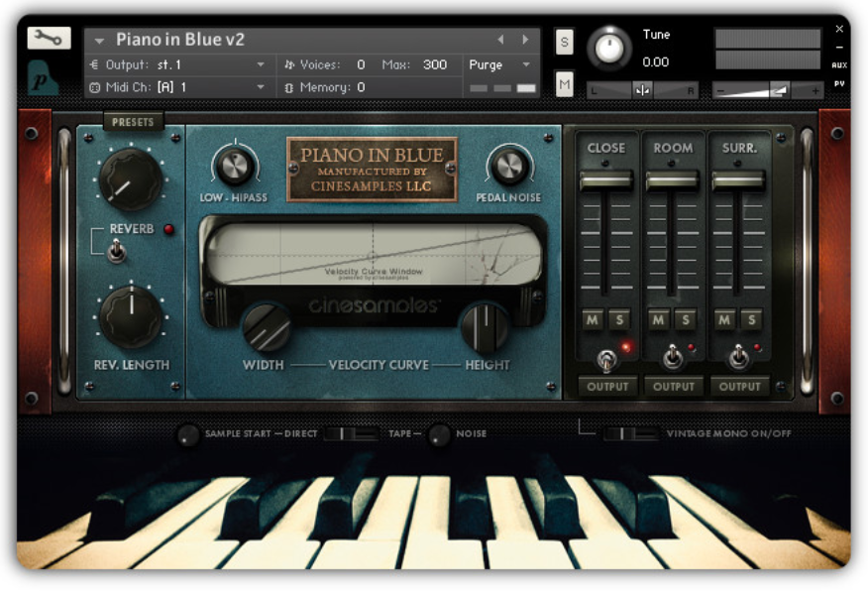Screen dimensions: 868x595
Task: Toggle the Direct / Tape slide switch
Action: point(351,433)
